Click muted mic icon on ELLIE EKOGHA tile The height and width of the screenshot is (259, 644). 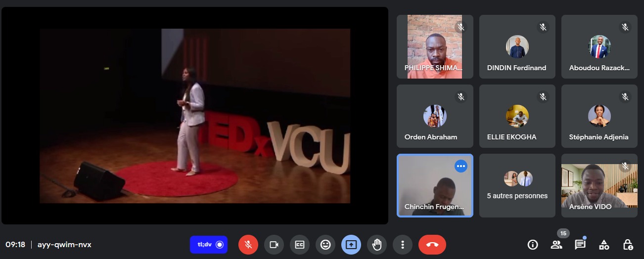tap(543, 97)
